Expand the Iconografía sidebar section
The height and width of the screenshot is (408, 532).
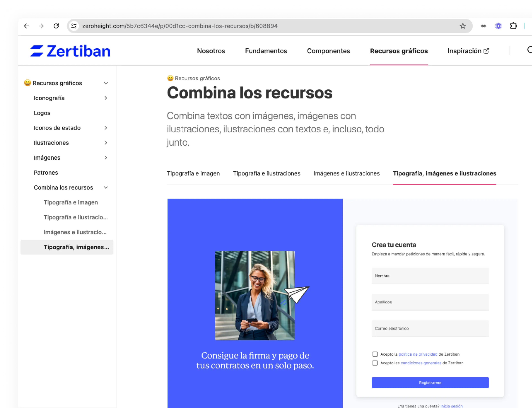click(x=106, y=98)
